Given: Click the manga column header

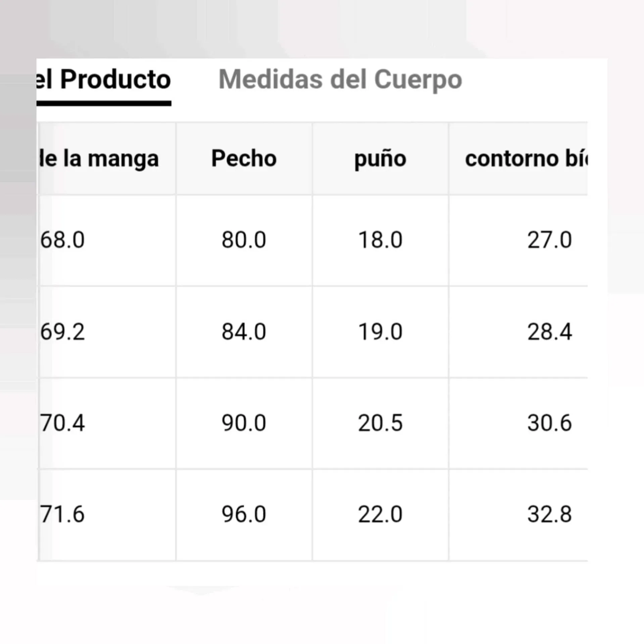Looking at the screenshot, I should tap(99, 158).
